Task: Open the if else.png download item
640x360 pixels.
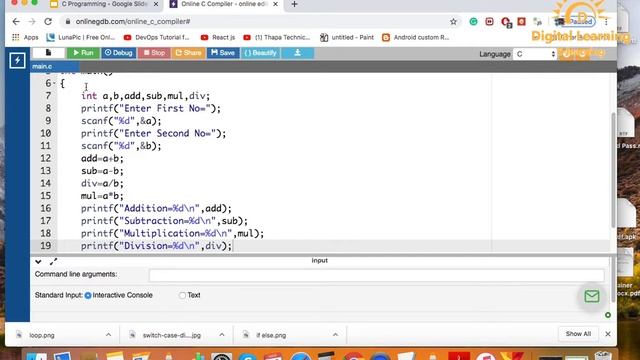Action: pos(271,335)
